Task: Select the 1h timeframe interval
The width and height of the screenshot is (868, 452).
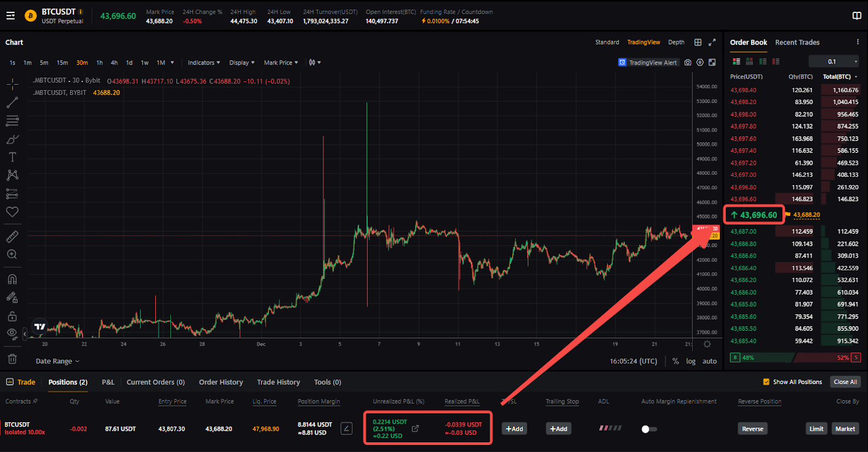Action: click(x=99, y=62)
